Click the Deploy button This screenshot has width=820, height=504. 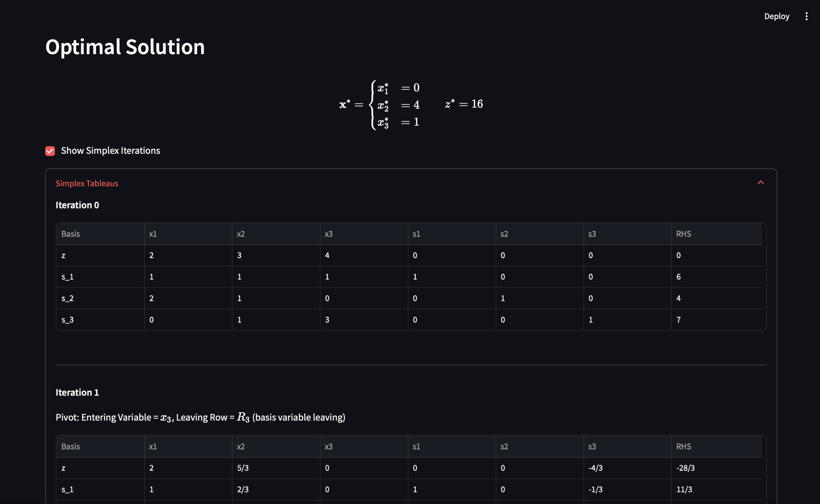click(x=777, y=16)
